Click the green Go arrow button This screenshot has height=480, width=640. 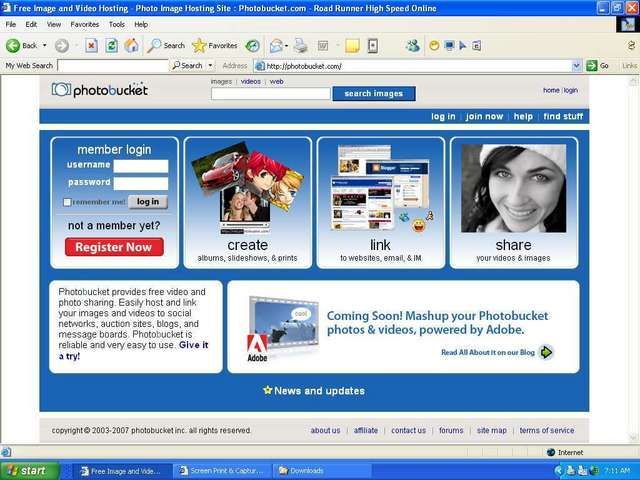(591, 65)
